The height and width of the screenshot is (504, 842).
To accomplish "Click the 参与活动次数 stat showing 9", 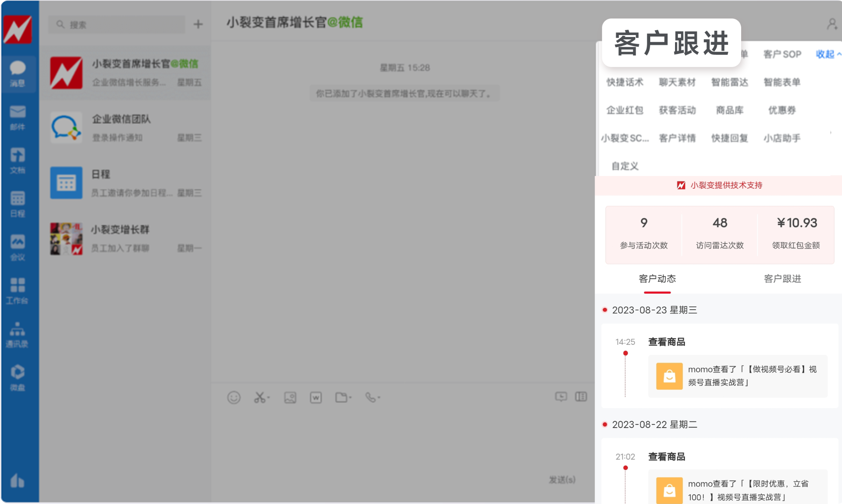I will pos(644,234).
